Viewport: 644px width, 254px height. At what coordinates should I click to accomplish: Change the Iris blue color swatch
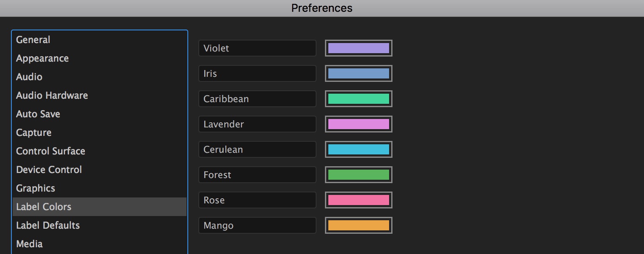click(359, 73)
